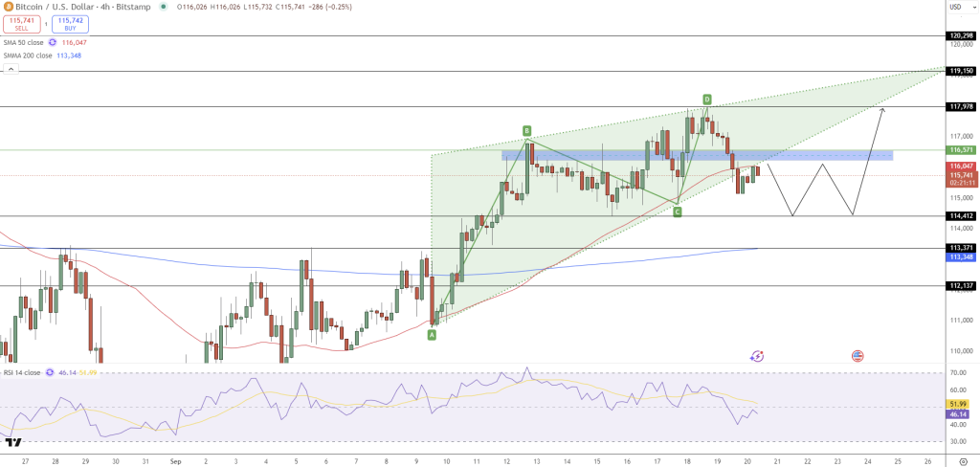Click the SMA 50 refresh icon

coord(53,42)
